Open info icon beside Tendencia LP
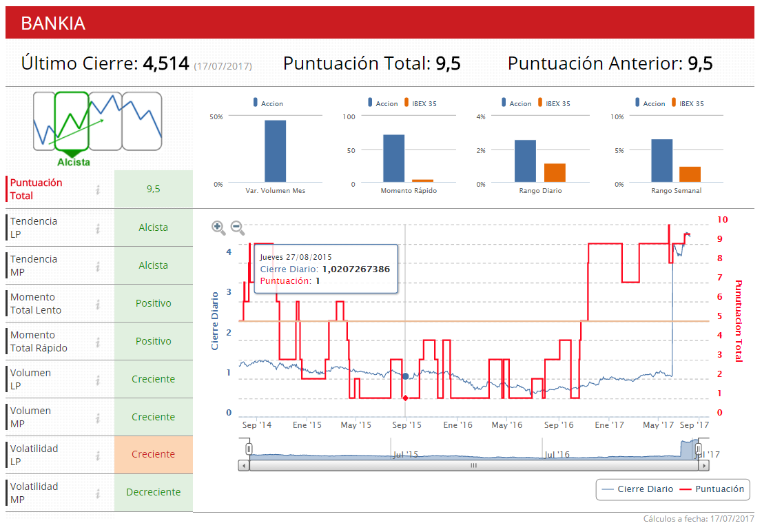The image size is (762, 532). tap(98, 228)
